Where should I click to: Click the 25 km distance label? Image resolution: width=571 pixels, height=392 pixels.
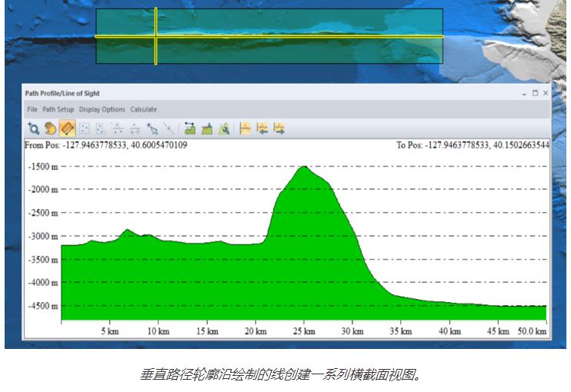tap(304, 331)
